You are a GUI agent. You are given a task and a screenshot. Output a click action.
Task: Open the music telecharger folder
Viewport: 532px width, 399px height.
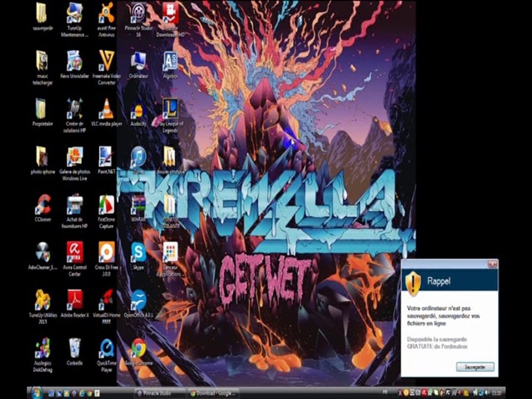43,67
